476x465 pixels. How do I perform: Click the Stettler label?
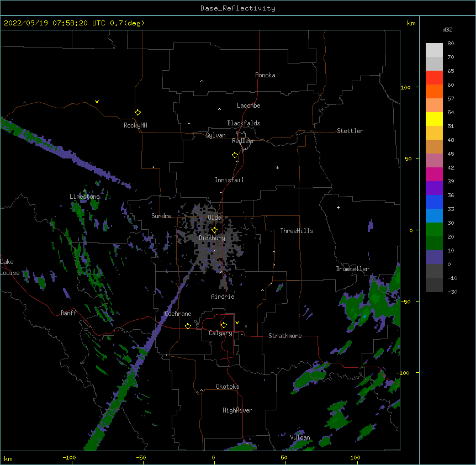pyautogui.click(x=350, y=131)
